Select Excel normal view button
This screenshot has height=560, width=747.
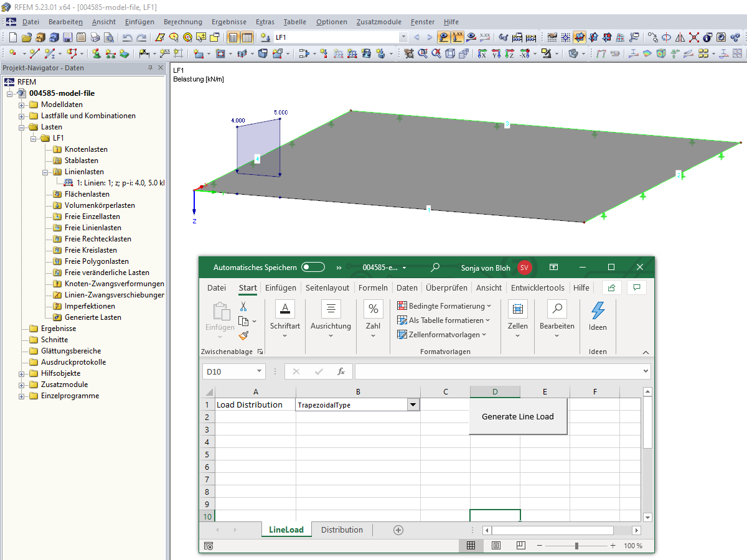click(x=471, y=546)
